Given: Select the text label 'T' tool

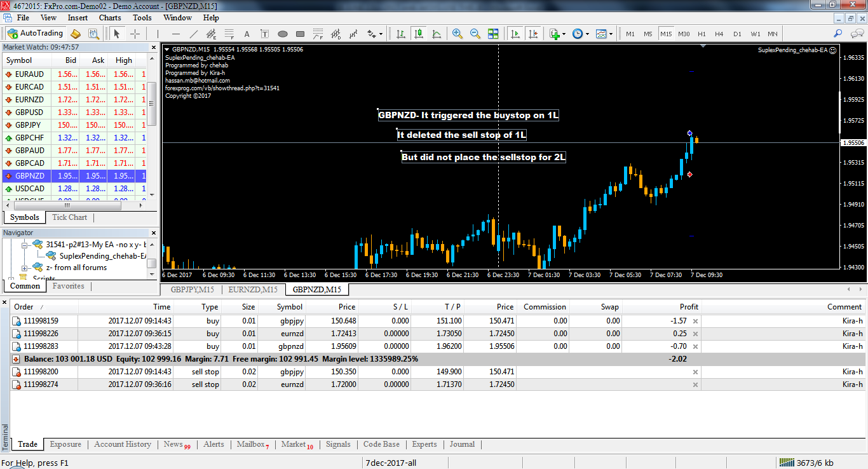Looking at the screenshot, I should coord(265,34).
